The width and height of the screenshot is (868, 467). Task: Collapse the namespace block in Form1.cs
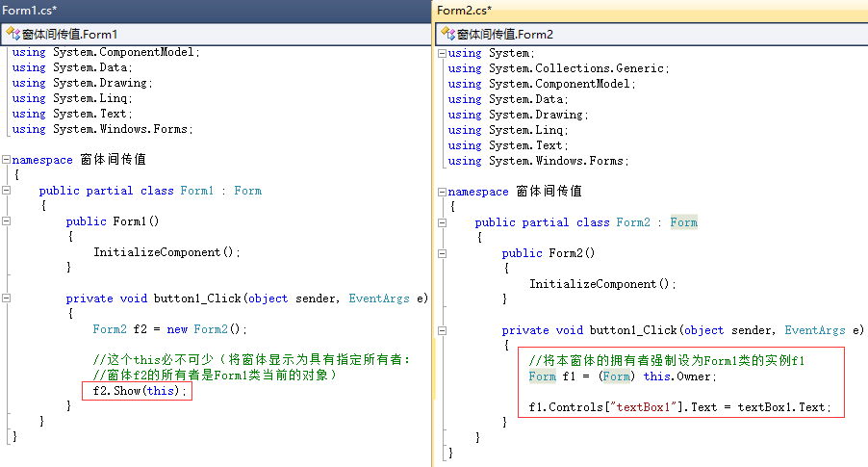pyautogui.click(x=6, y=160)
